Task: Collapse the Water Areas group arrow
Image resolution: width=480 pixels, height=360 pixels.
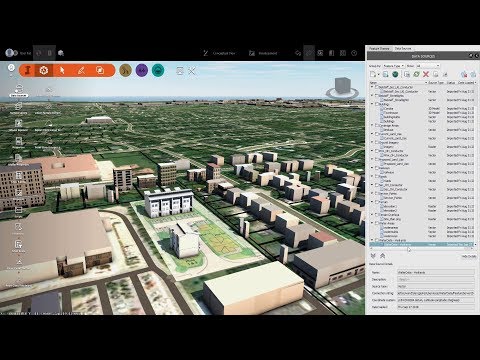Action: point(372,223)
